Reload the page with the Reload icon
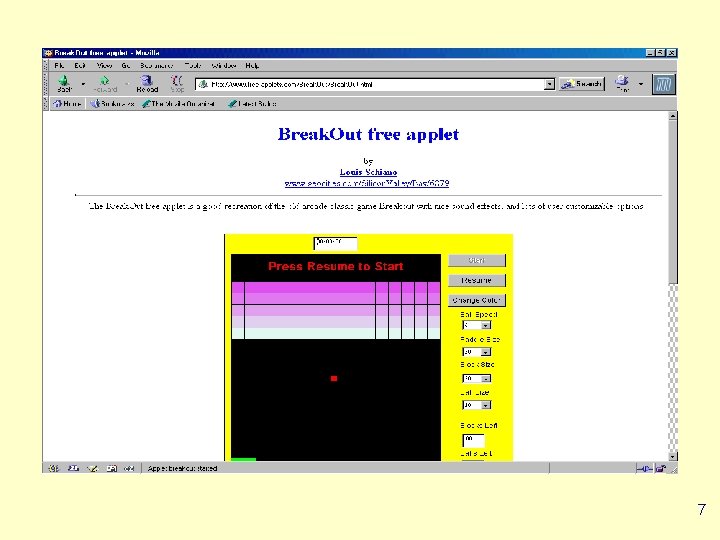This screenshot has width=720, height=540. coord(146,81)
